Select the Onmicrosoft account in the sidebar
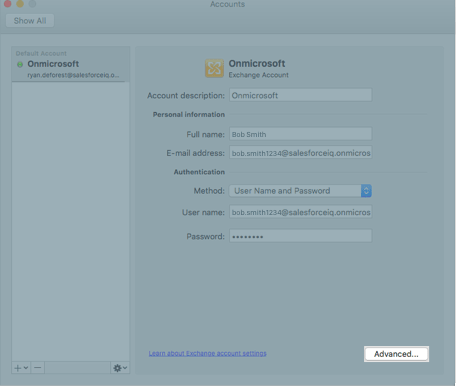Screen dimensions: 456x386 71,69
